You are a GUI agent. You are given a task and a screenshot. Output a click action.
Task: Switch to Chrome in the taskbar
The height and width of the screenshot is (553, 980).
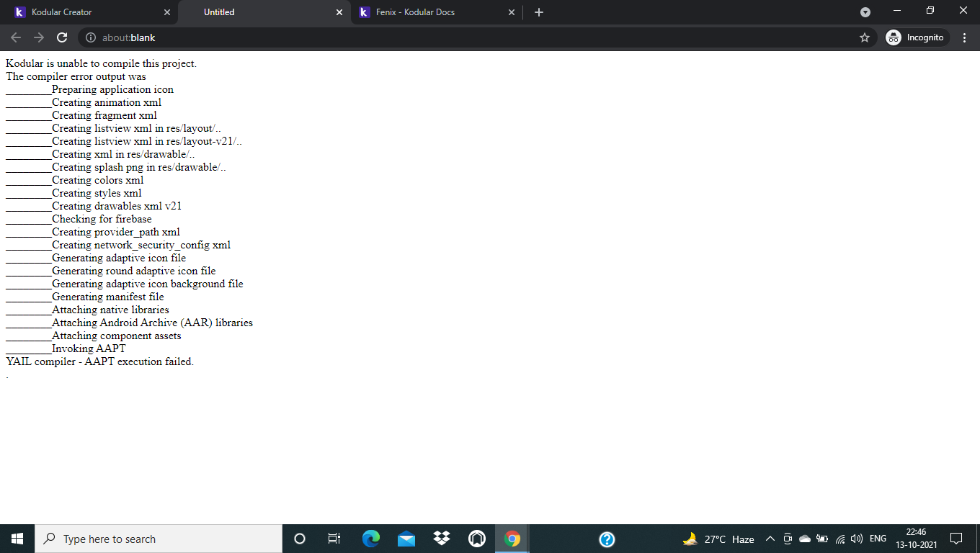[512, 539]
